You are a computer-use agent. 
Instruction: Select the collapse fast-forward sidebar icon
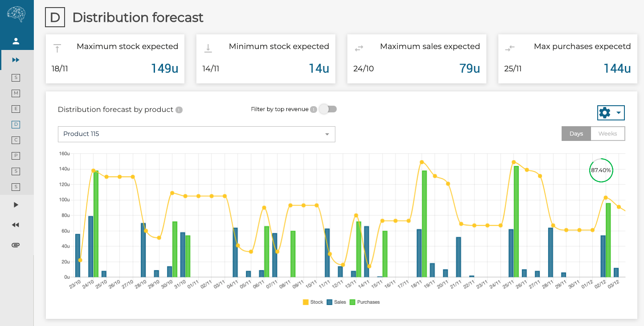16,59
